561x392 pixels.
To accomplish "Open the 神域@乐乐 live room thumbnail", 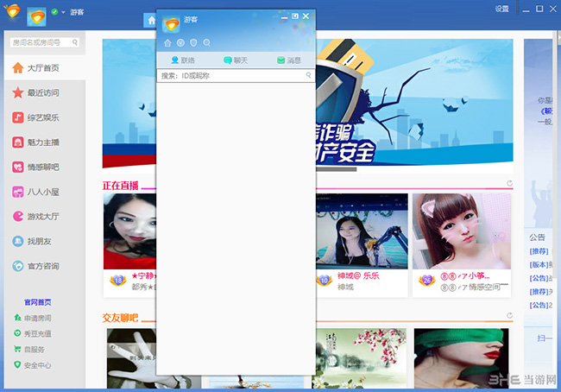I will click(361, 231).
